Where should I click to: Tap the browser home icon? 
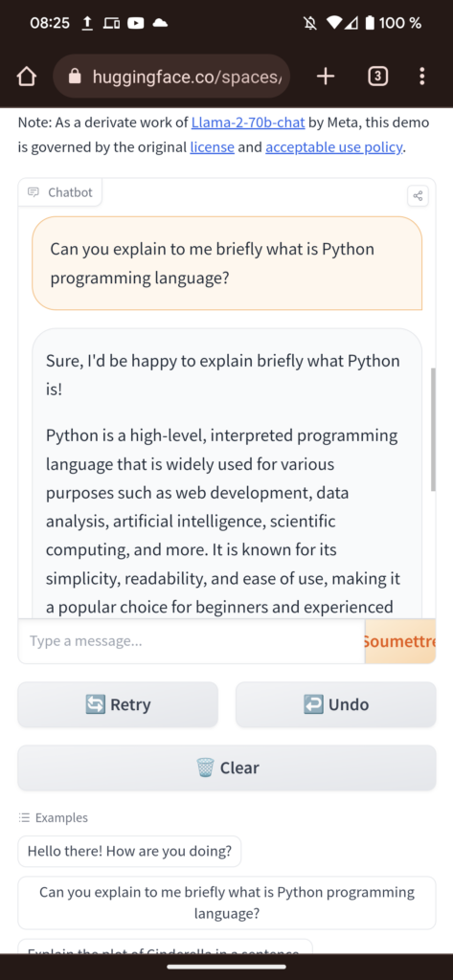(26, 77)
